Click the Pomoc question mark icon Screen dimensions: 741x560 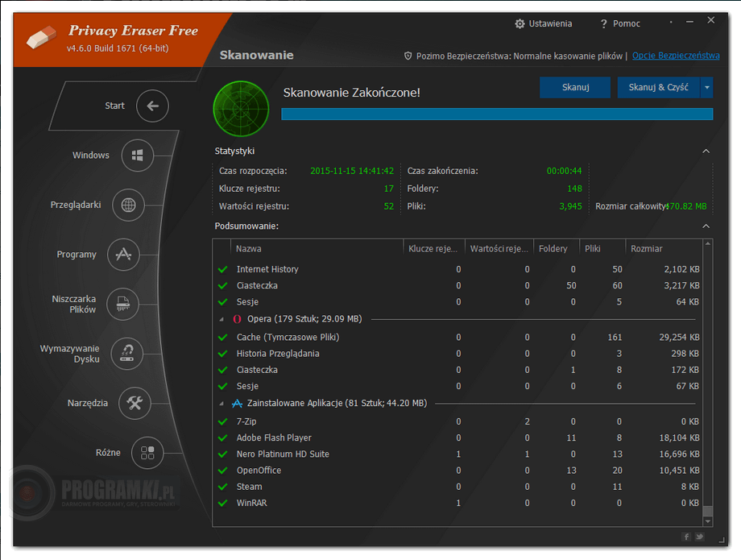click(603, 23)
